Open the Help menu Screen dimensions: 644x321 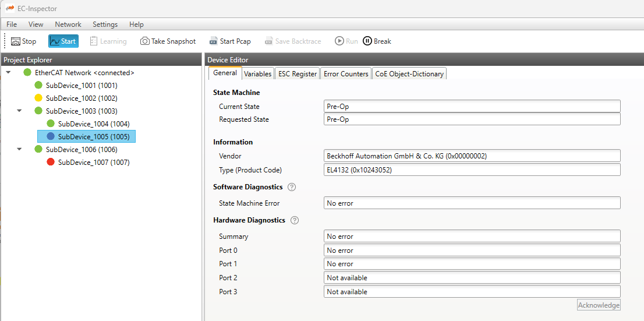[136, 24]
